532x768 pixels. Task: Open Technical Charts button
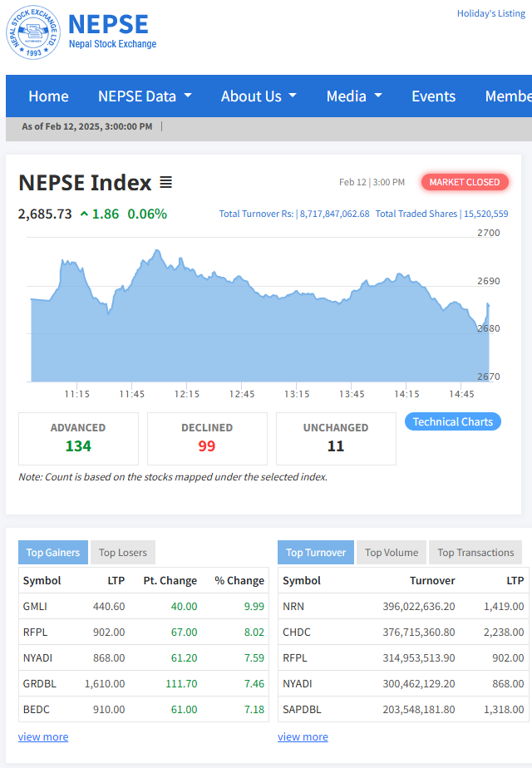tap(452, 421)
